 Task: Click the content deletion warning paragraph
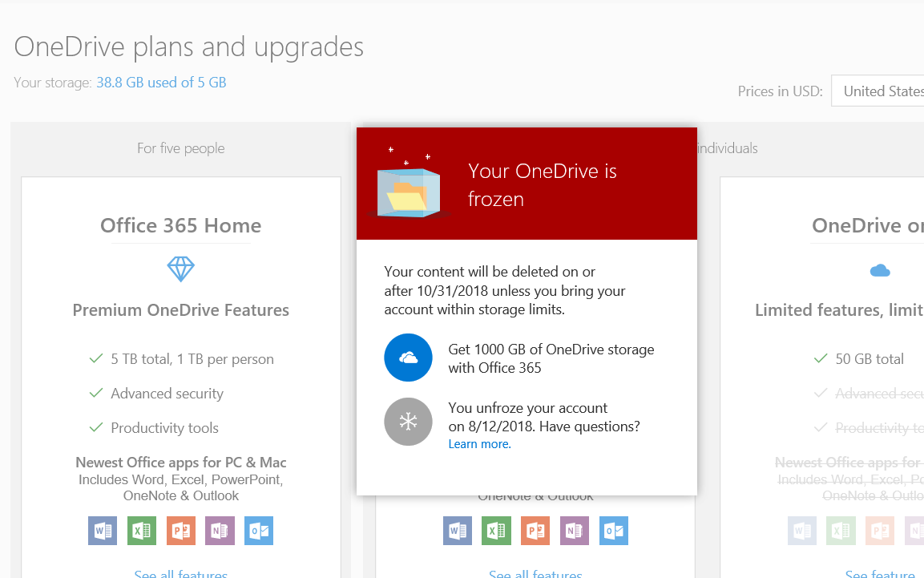pyautogui.click(x=504, y=290)
